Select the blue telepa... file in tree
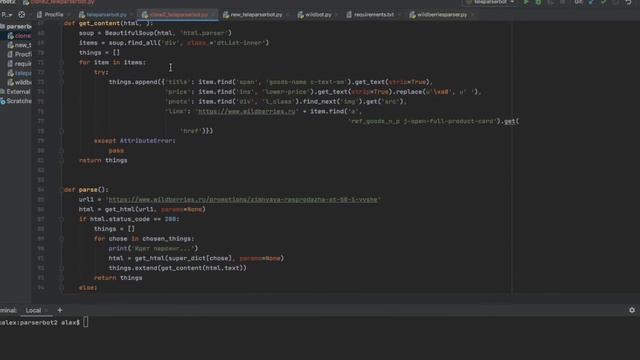This screenshot has width=640, height=360. [19, 73]
